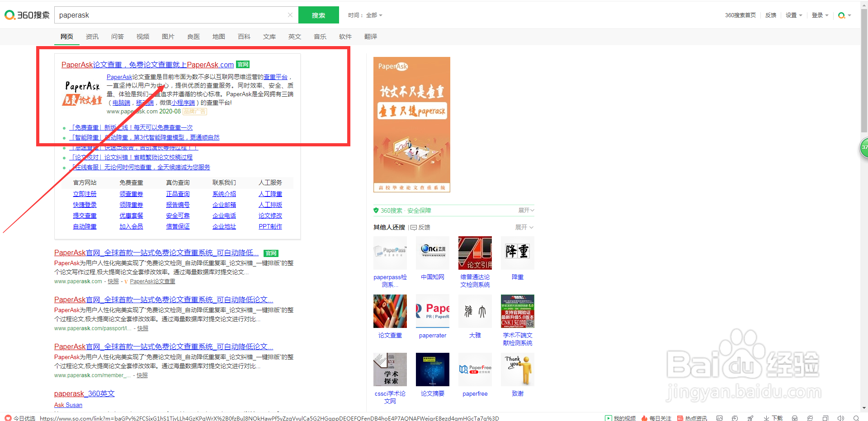Open the paperfree thumbnail
Screen dimensions: 868x421
[x=475, y=370]
